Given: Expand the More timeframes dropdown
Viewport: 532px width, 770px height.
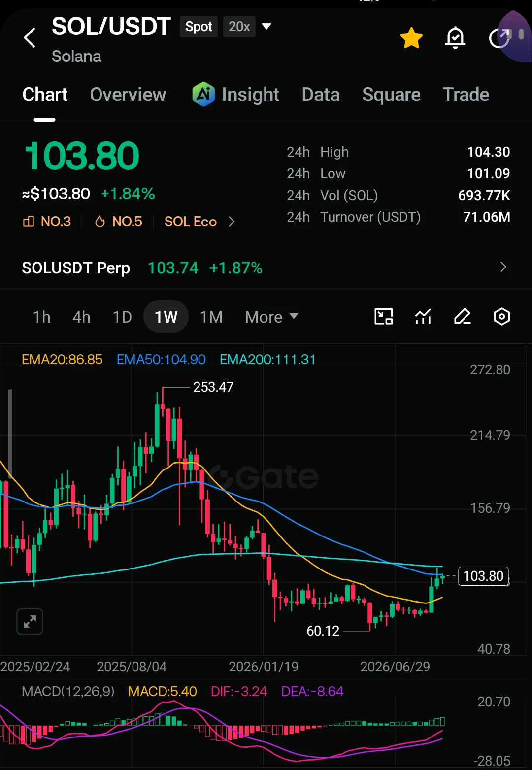Looking at the screenshot, I should (x=271, y=317).
